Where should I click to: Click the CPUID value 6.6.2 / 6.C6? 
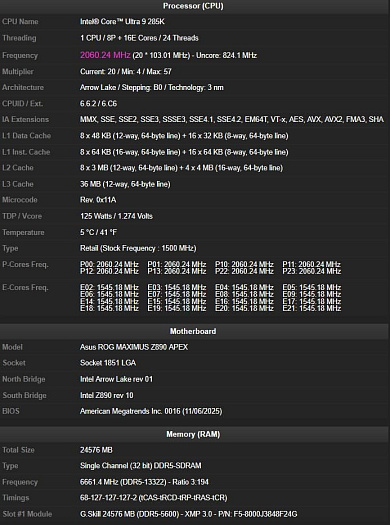point(98,104)
